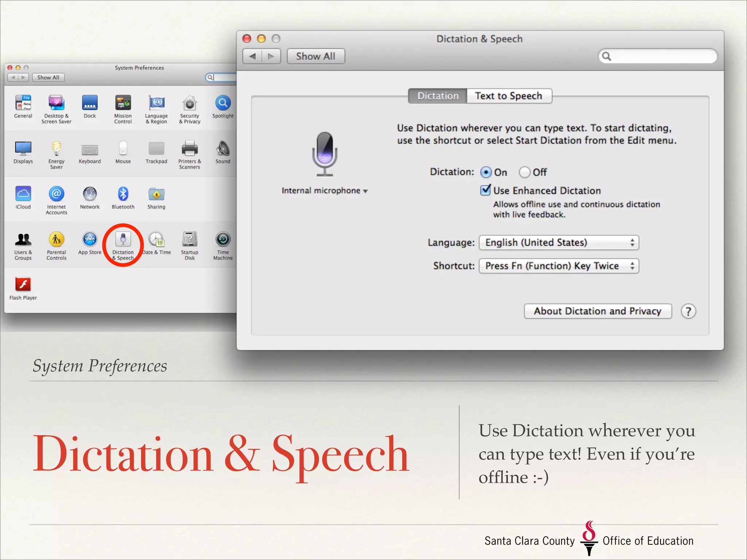
Task: Switch to Text to Speech tab
Action: (x=509, y=96)
